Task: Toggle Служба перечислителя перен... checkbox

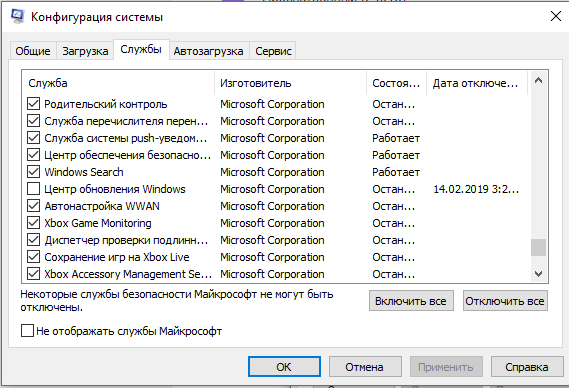Action: [x=33, y=121]
